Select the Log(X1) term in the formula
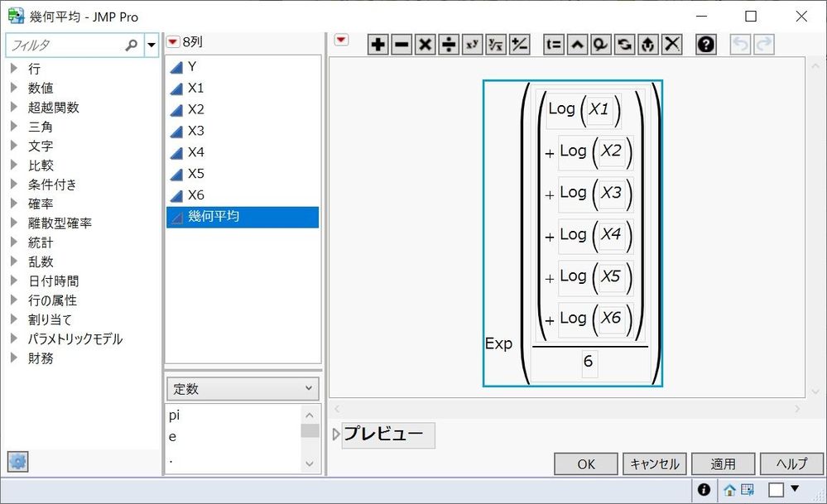Viewport: 827px width, 504px height. pyautogui.click(x=584, y=110)
